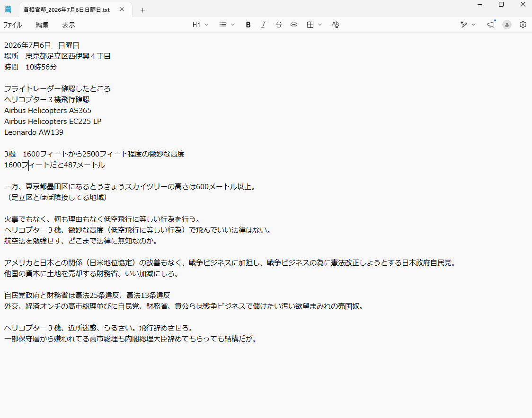Add a new tab
This screenshot has width=532, height=418.
[x=142, y=10]
